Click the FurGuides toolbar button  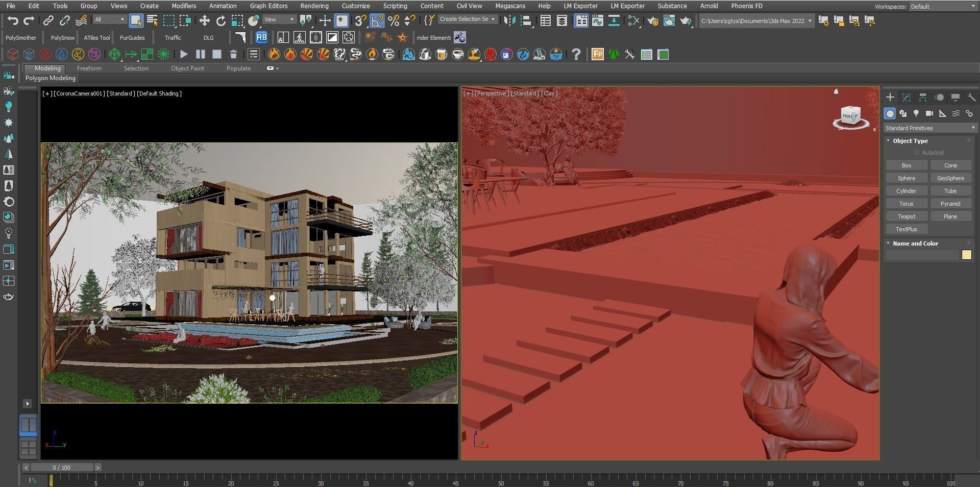coord(132,38)
